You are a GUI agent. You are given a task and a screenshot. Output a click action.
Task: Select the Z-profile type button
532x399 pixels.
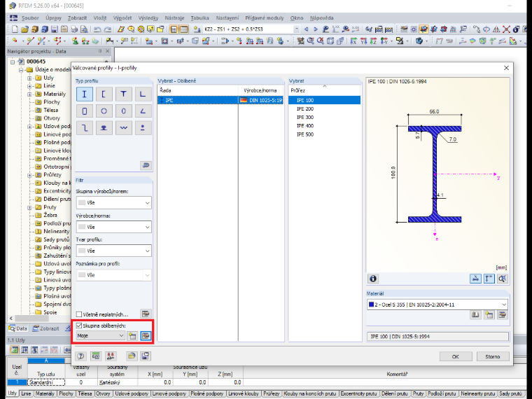click(x=85, y=128)
